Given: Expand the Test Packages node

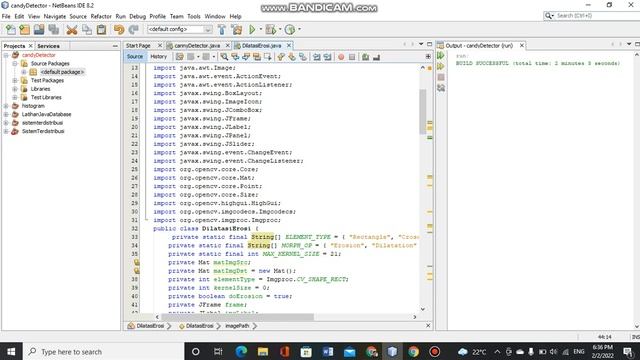Looking at the screenshot, I should point(15,80).
